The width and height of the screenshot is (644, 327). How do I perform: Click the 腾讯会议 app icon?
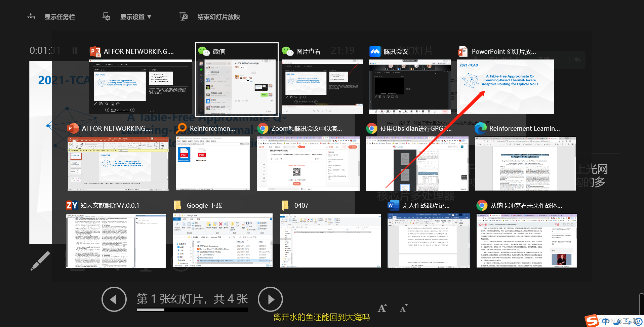[x=375, y=51]
